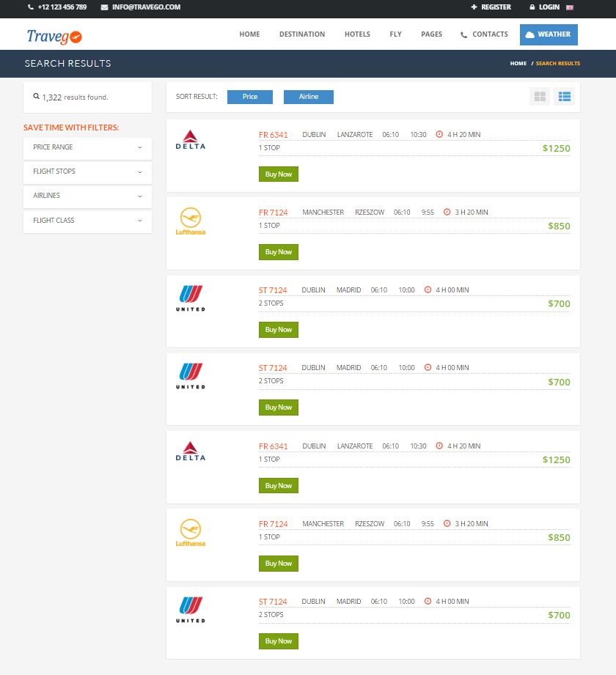Buy the fourth result United ST 7124 flight
616x675 pixels.
[x=278, y=407]
